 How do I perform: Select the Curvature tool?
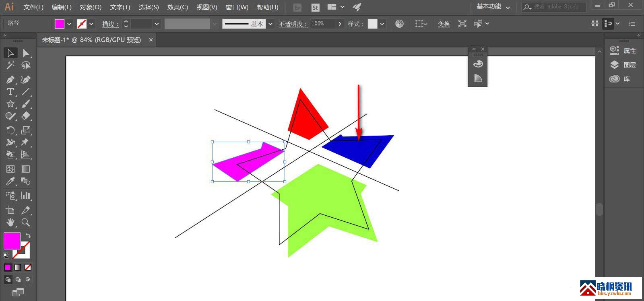pyautogui.click(x=26, y=79)
